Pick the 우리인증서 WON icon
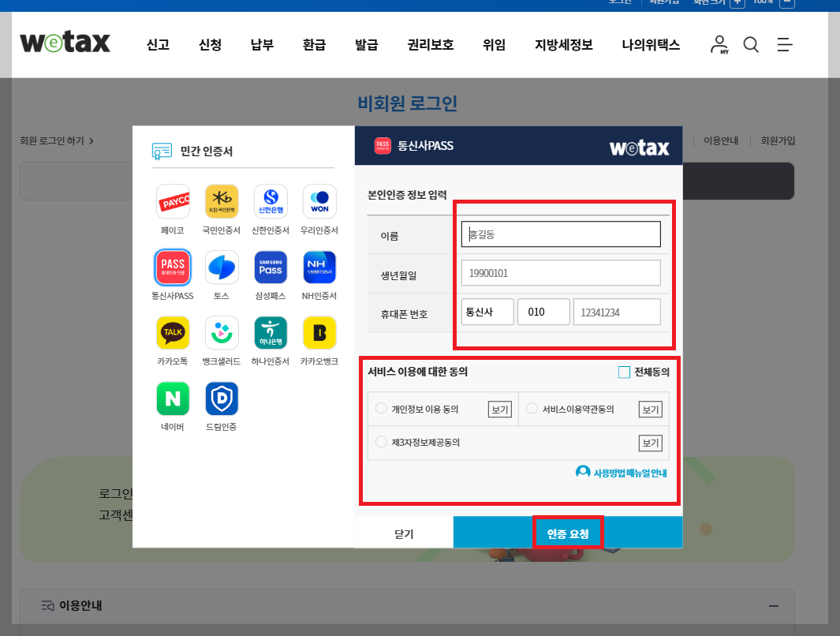This screenshot has width=840, height=636. click(x=319, y=201)
